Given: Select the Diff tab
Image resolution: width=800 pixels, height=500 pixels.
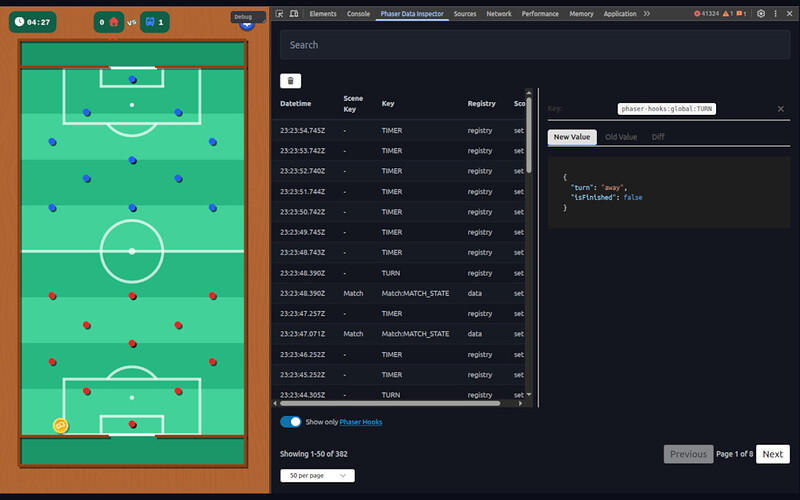Looking at the screenshot, I should click(x=658, y=137).
